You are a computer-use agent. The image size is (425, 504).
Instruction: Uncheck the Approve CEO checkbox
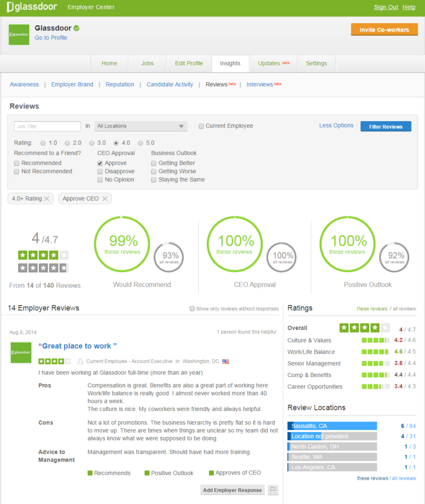[x=100, y=163]
